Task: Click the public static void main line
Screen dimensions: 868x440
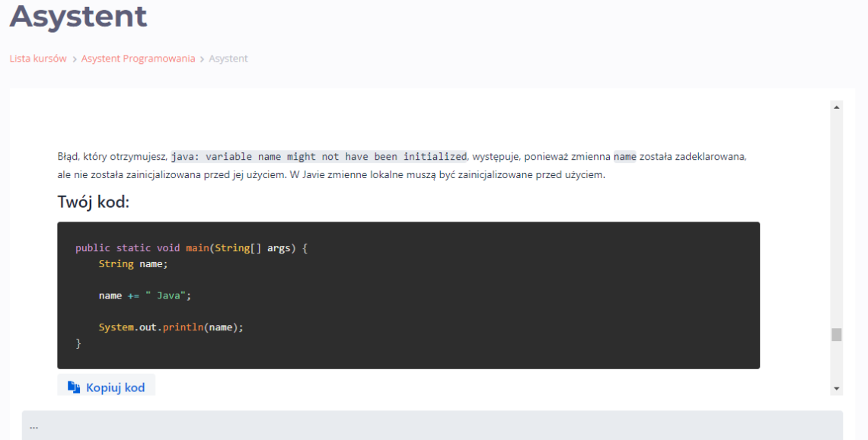Action: click(190, 248)
